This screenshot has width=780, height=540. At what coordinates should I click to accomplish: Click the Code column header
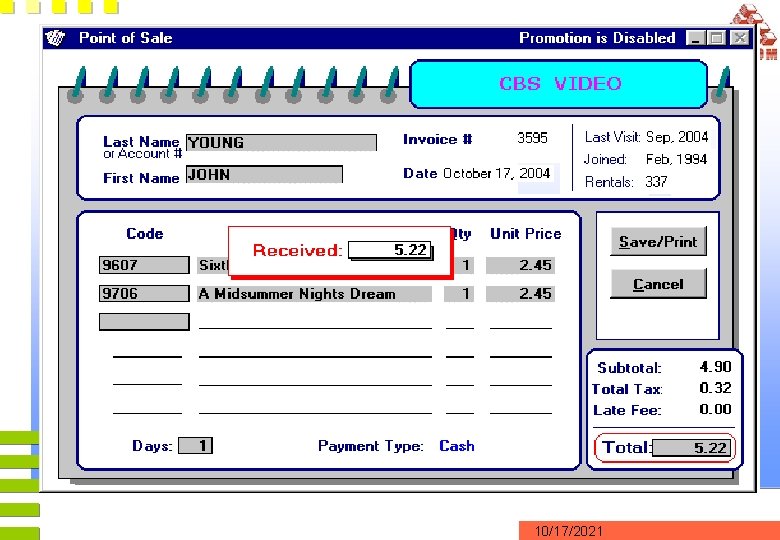[145, 234]
